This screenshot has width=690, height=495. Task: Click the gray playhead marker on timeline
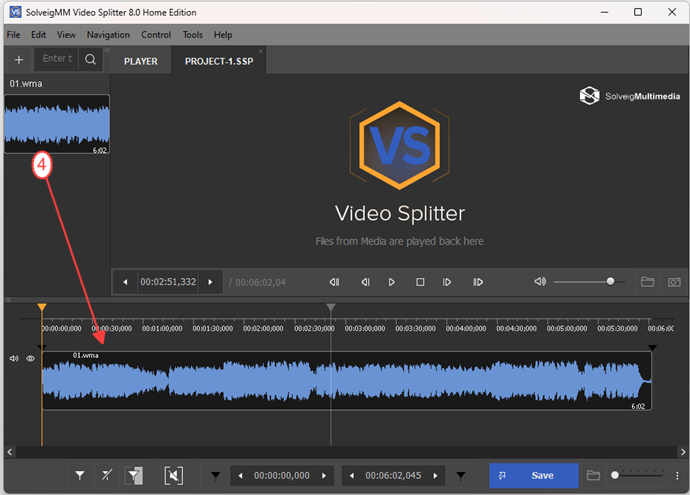pyautogui.click(x=331, y=307)
